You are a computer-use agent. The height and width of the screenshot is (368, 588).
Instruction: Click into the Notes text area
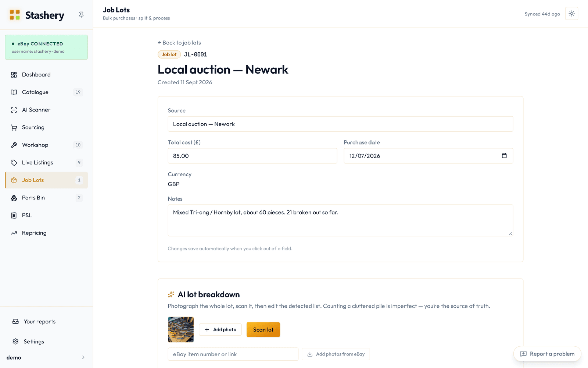(x=340, y=220)
